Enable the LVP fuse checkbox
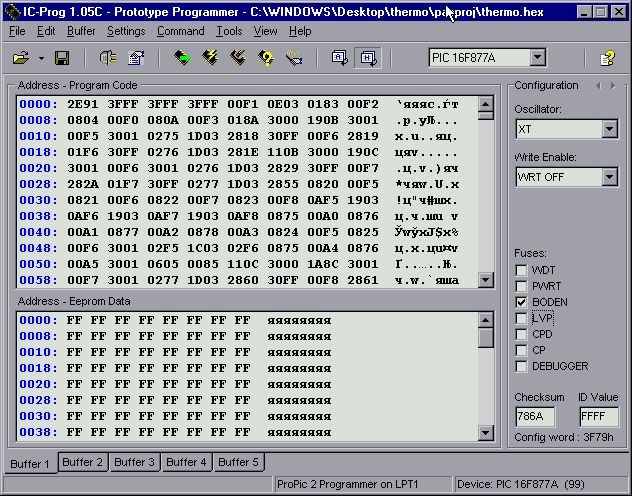 (x=521, y=318)
